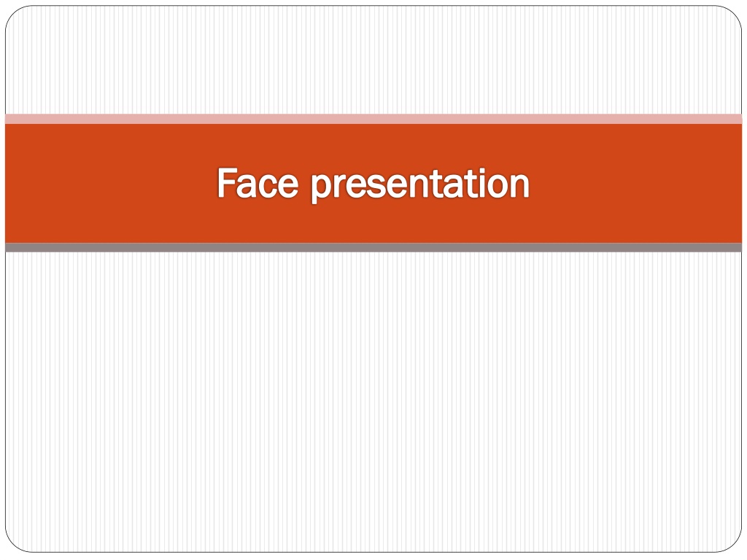Click the space between "Face" and "presentation"

click(305, 183)
